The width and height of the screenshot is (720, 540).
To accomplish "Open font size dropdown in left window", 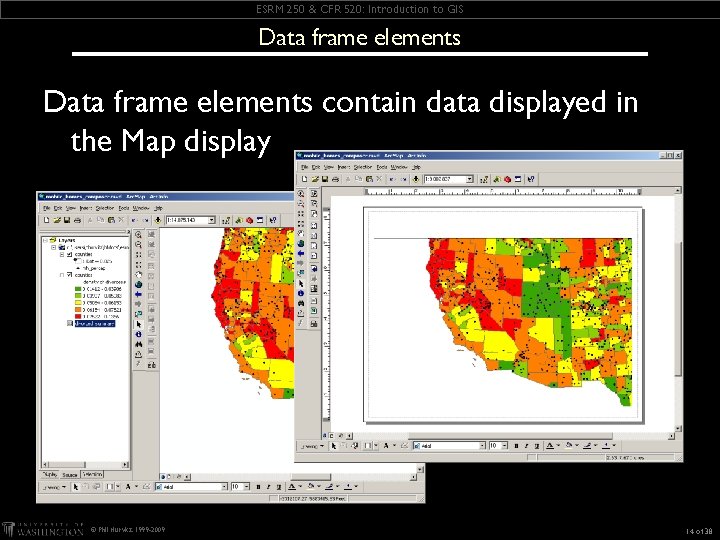I will pyautogui.click(x=247, y=487).
